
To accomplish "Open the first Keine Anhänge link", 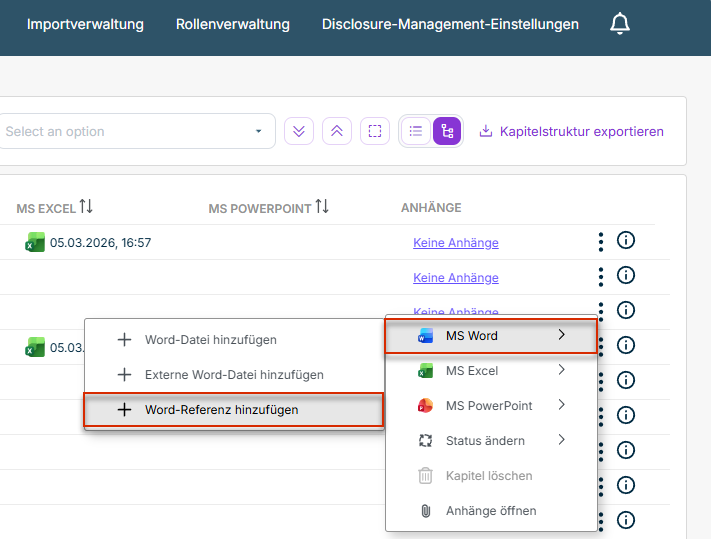I will tap(455, 243).
